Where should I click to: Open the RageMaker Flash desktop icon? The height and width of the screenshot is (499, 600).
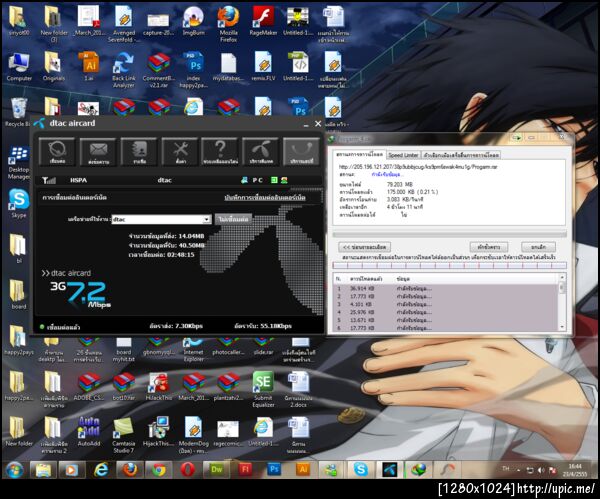click(263, 21)
